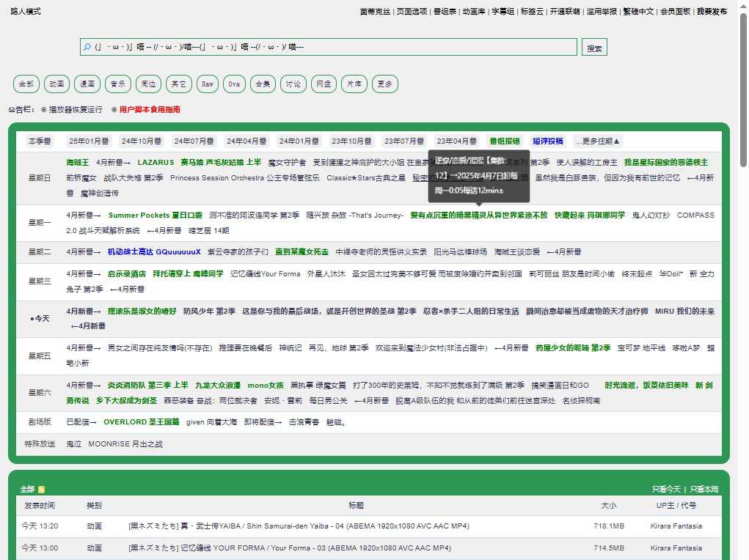Select the Raw category pill
Image resolution: width=749 pixels, height=560 pixels.
point(207,84)
